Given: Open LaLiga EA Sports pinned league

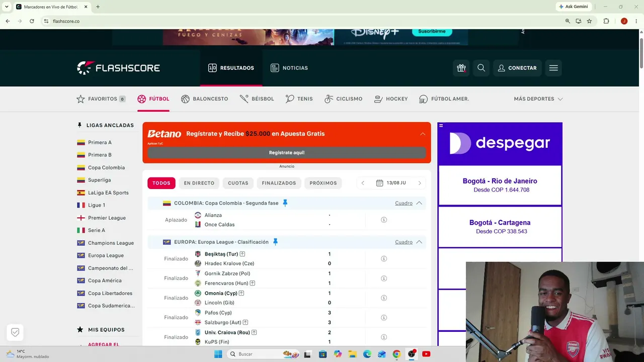Looking at the screenshot, I should click(x=108, y=193).
